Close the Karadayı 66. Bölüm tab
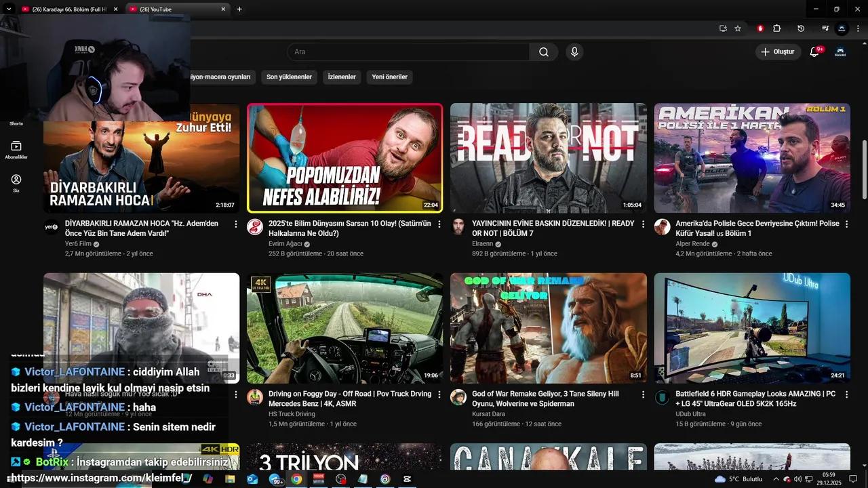Image resolution: width=868 pixels, height=488 pixels. point(115,9)
